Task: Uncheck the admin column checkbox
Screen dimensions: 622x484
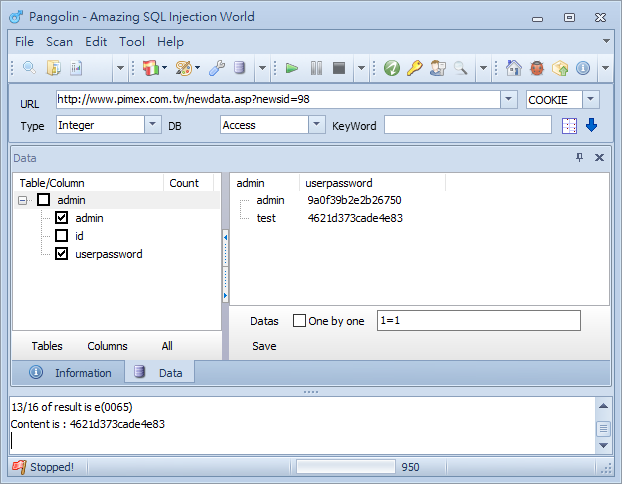Action: coord(61,217)
